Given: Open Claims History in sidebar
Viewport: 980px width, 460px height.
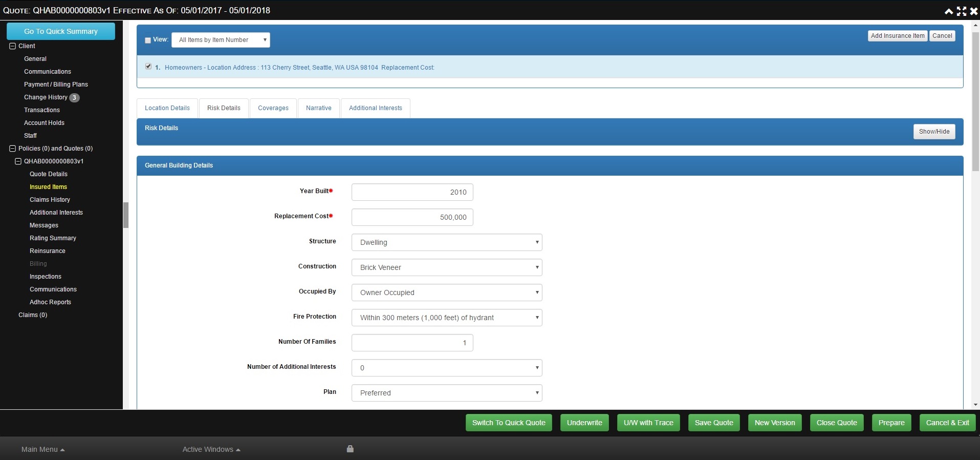Looking at the screenshot, I should coord(50,200).
